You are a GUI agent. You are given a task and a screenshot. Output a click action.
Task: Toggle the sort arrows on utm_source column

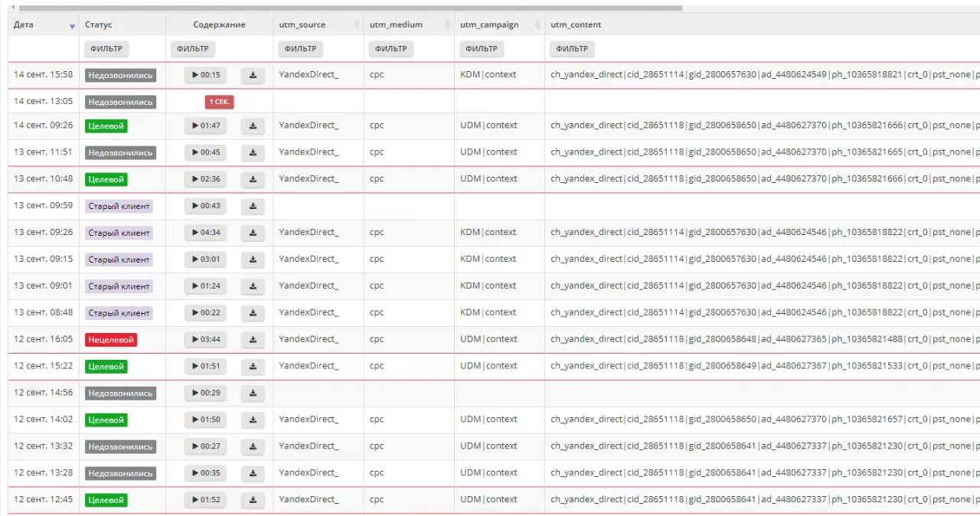tap(357, 25)
